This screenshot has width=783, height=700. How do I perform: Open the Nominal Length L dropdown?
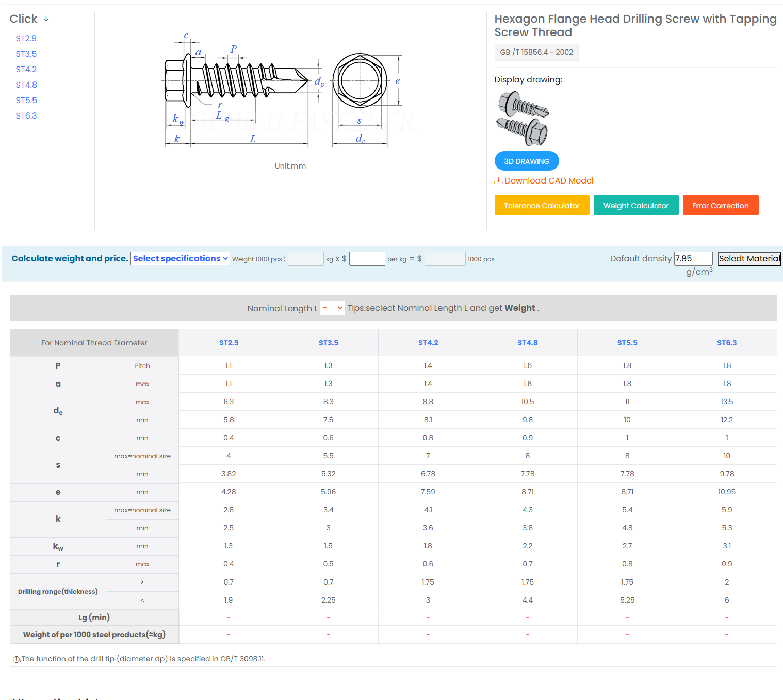coord(332,308)
